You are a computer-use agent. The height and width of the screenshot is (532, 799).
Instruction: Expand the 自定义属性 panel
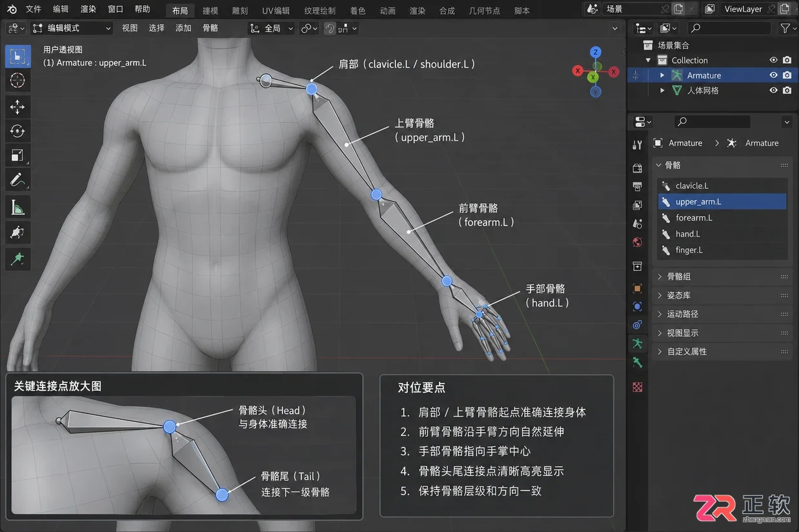[x=722, y=351]
